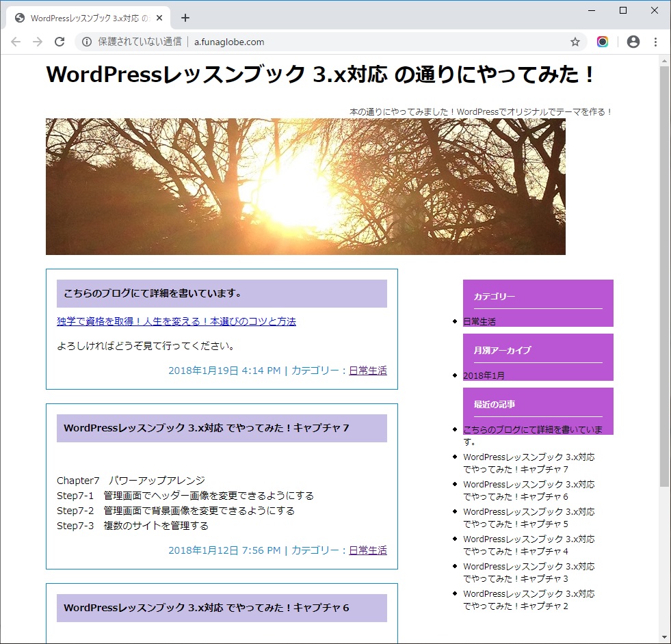The image size is (671, 644).
Task: Open sidebar recent post キャプチャ５
Action: (x=529, y=518)
